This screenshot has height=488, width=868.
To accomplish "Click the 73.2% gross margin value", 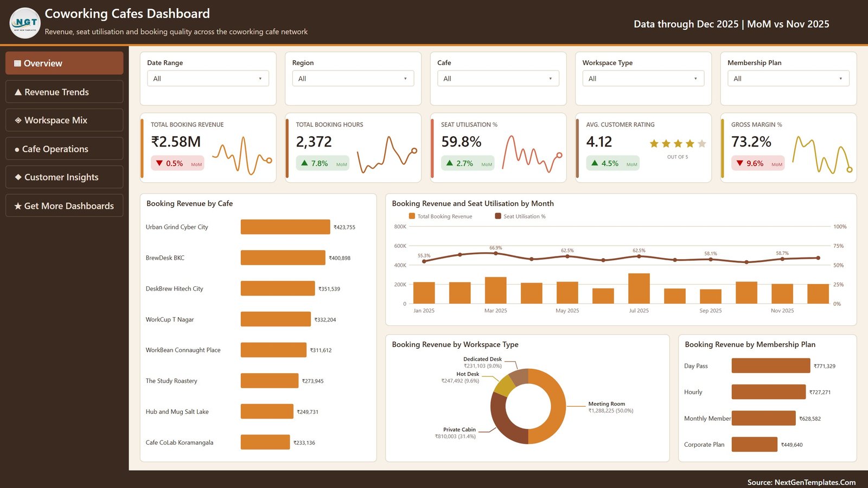I will pyautogui.click(x=751, y=142).
